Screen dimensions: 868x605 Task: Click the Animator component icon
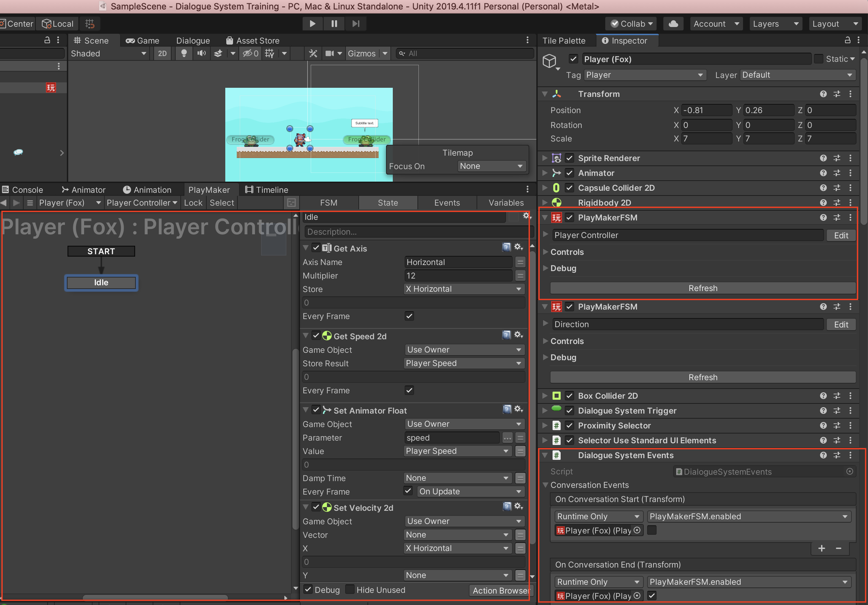556,173
